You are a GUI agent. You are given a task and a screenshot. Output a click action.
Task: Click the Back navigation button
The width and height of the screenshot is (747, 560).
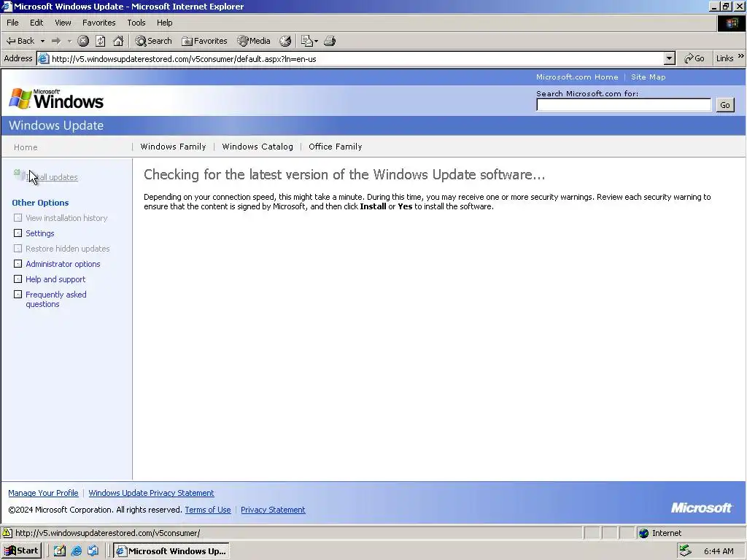pyautogui.click(x=20, y=41)
